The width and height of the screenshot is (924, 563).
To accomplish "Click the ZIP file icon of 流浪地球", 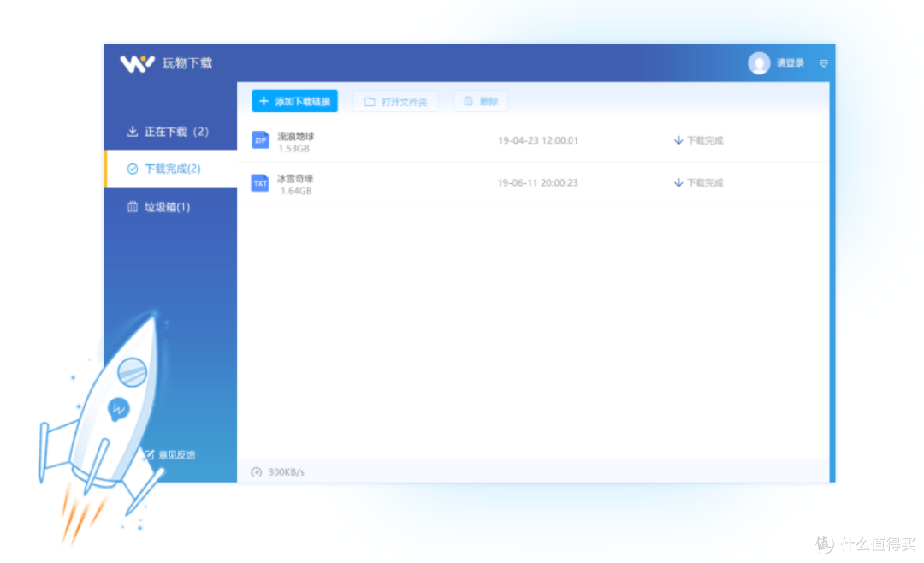I will [x=260, y=140].
